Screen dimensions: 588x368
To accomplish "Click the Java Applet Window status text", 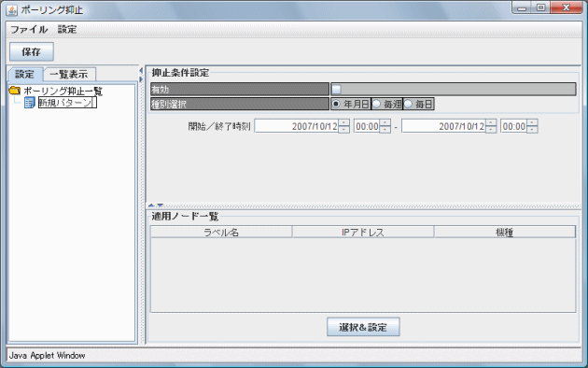I will tap(47, 355).
